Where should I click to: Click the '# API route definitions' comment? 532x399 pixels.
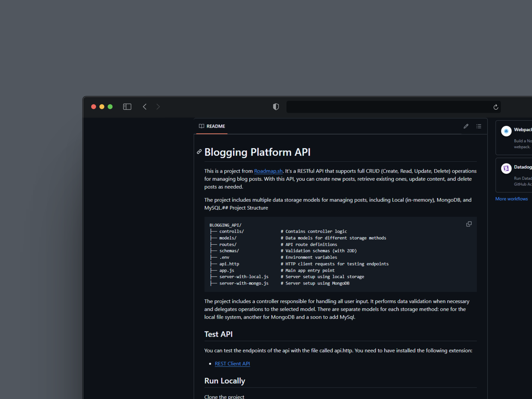click(x=309, y=245)
